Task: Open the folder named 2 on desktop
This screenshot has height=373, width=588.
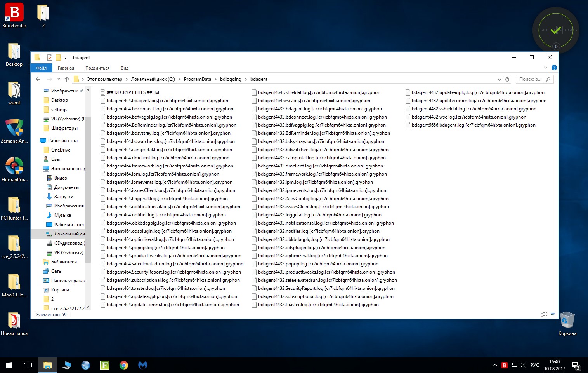Action: [43, 16]
